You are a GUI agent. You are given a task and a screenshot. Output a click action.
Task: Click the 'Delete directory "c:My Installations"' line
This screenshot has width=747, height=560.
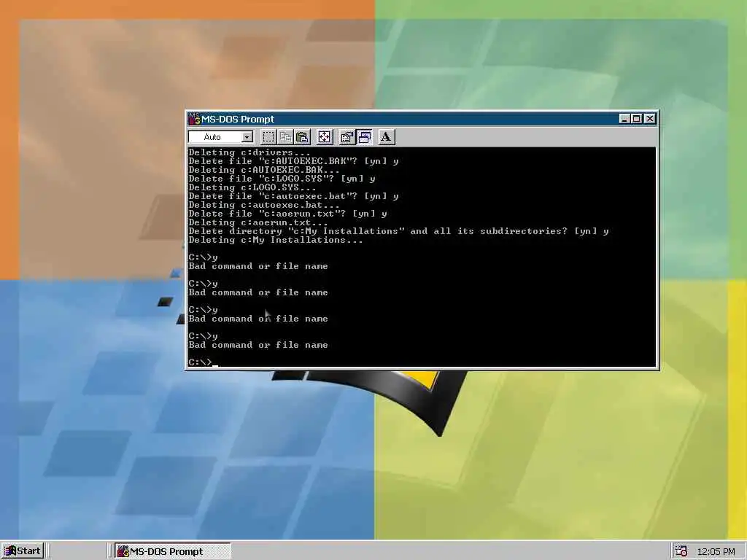tap(398, 231)
